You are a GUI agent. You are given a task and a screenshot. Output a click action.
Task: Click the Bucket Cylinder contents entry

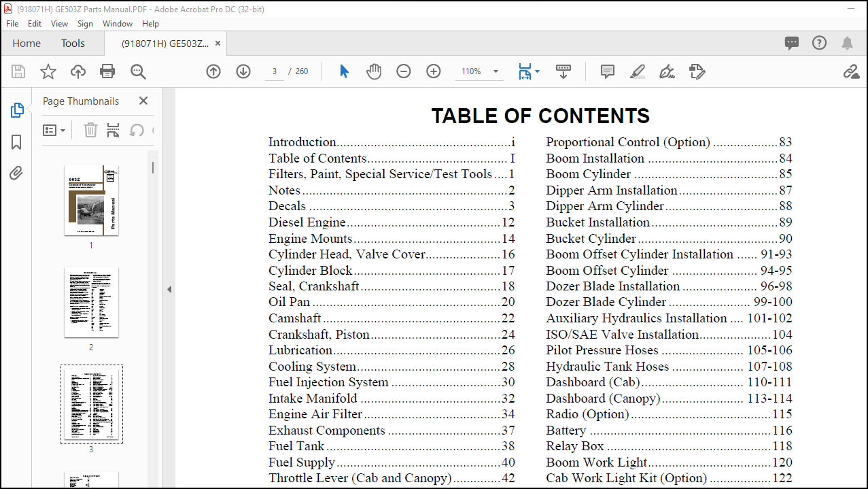point(669,239)
